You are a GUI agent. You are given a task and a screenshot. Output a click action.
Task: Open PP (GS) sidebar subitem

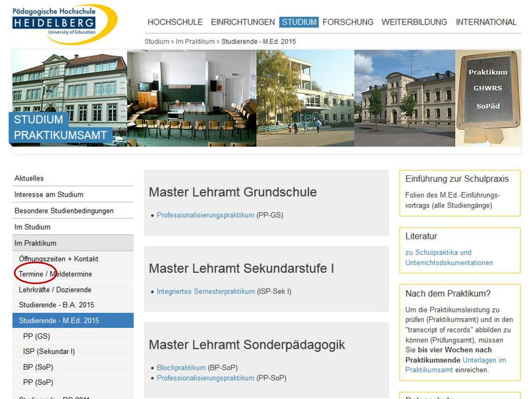(73, 336)
